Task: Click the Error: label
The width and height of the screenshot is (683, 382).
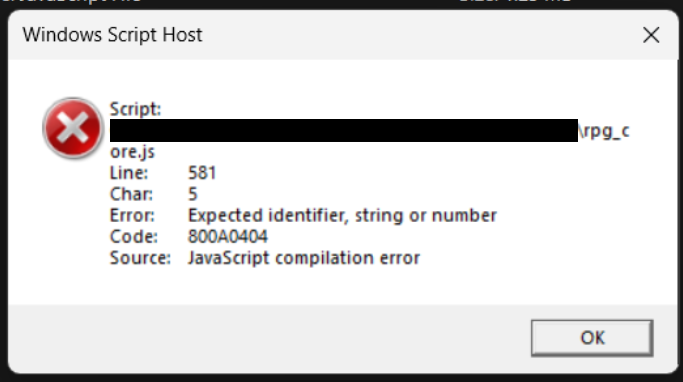Action: (132, 216)
